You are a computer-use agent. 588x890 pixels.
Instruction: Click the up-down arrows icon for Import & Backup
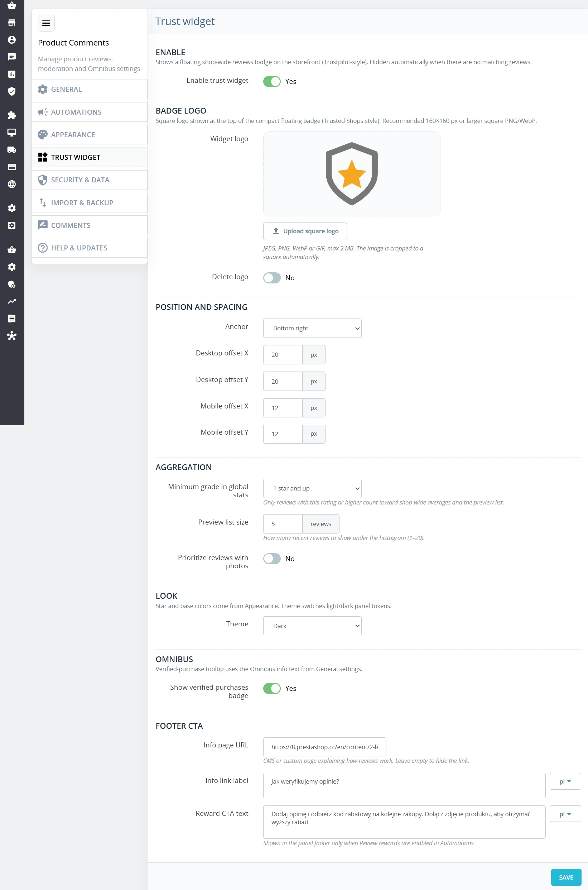43,202
